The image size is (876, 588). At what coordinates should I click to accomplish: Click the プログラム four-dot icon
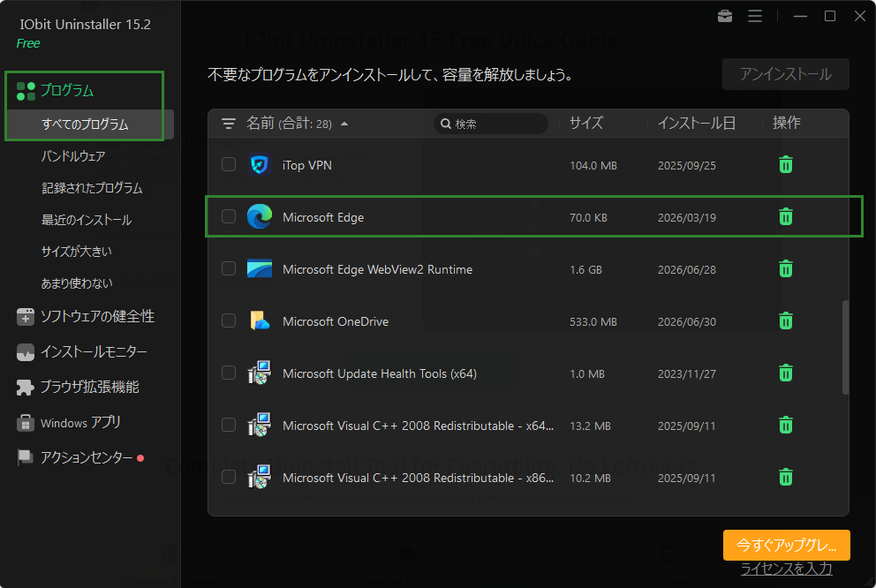(26, 91)
